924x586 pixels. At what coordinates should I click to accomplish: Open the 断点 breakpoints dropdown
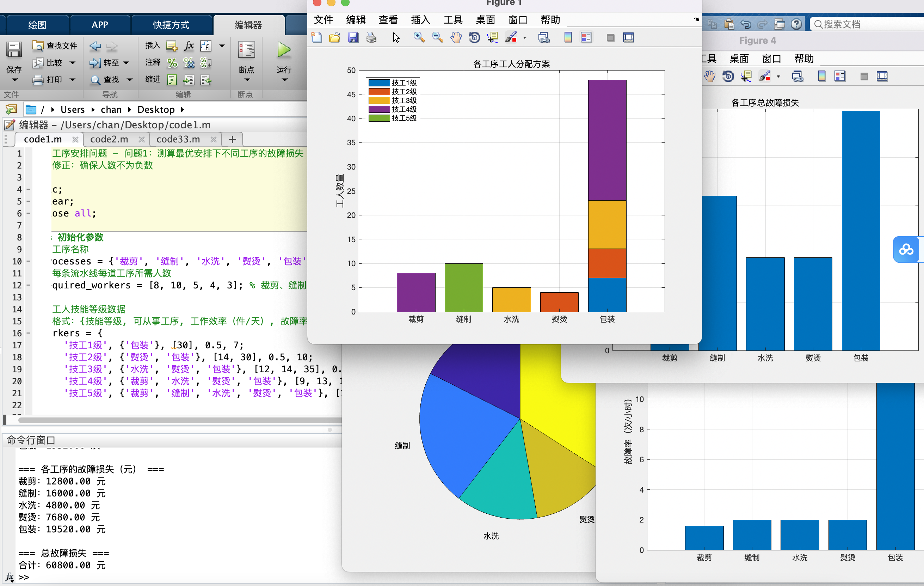pyautogui.click(x=247, y=80)
